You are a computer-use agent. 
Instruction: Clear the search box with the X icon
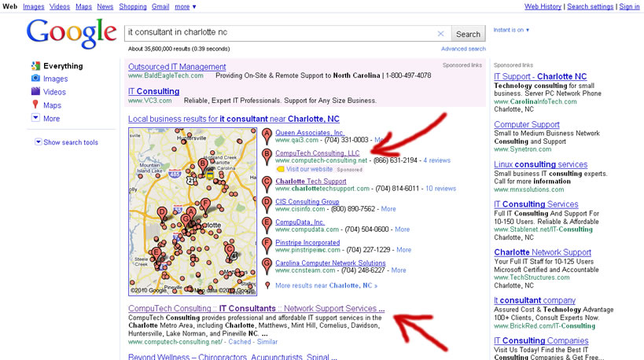point(440,34)
